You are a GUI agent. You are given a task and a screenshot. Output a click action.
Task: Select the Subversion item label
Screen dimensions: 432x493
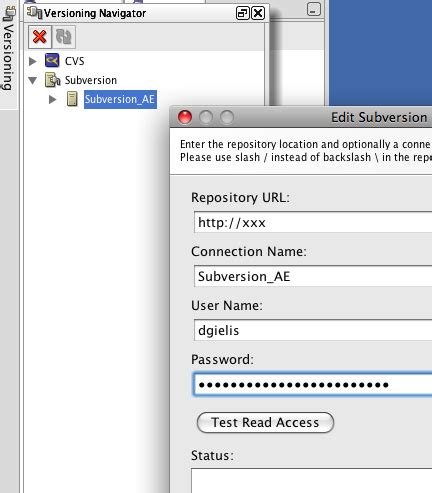91,80
